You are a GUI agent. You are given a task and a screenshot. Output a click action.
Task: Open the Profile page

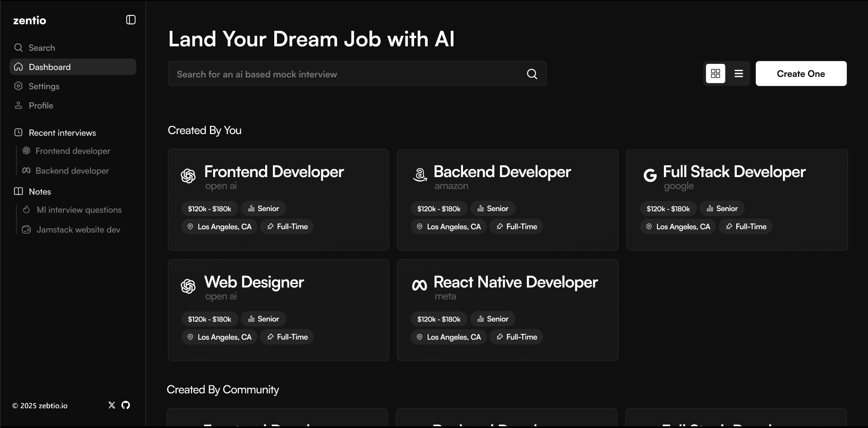tap(41, 106)
